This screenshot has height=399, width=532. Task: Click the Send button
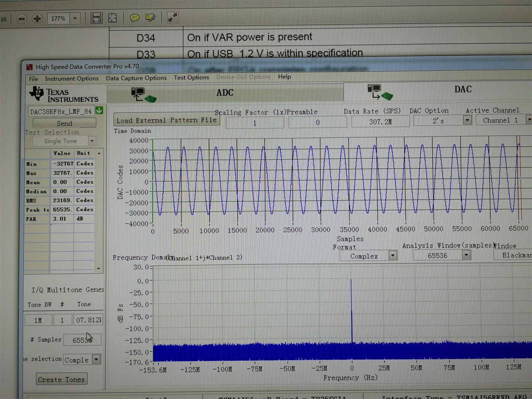(64, 123)
